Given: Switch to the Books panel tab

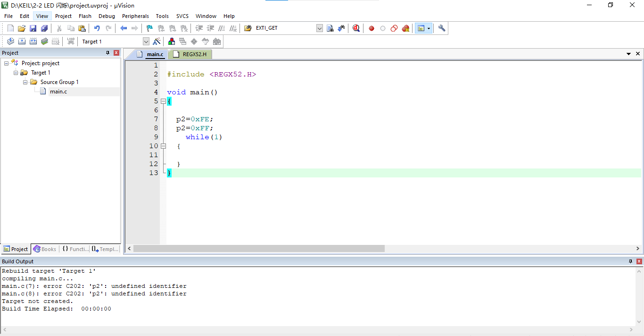Looking at the screenshot, I should click(x=44, y=249).
